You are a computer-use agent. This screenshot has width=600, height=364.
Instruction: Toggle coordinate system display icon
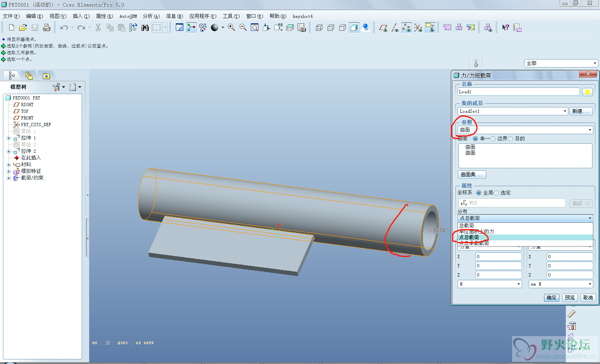click(418, 27)
